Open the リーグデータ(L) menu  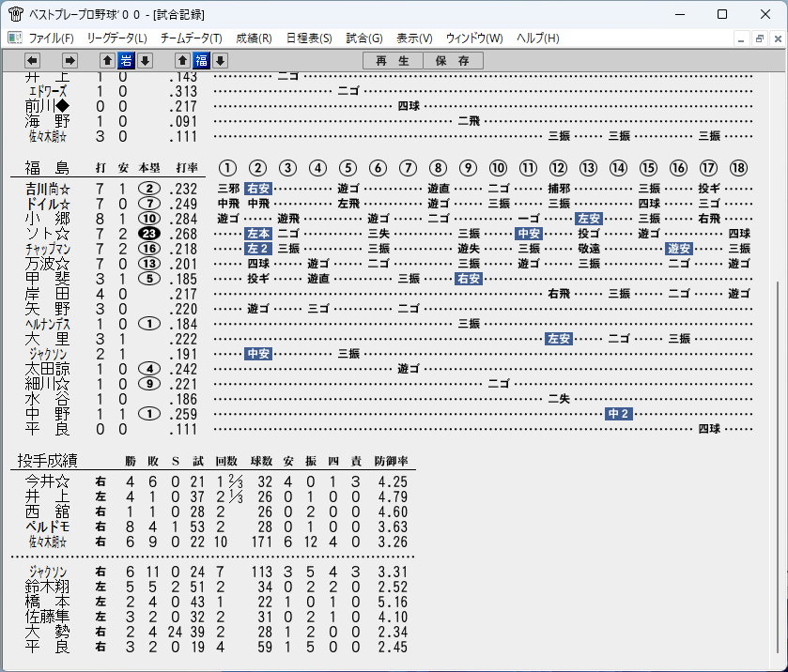click(x=116, y=38)
